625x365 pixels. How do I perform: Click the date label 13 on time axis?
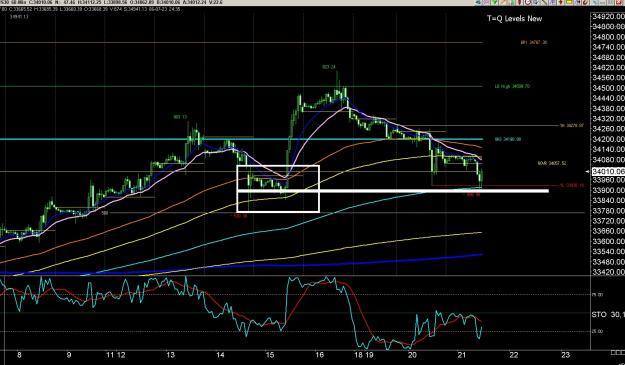171,355
